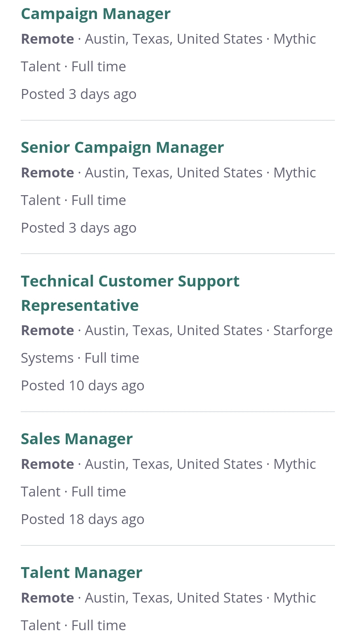
Task: Click Remote label under Sales Manager
Action: point(47,464)
